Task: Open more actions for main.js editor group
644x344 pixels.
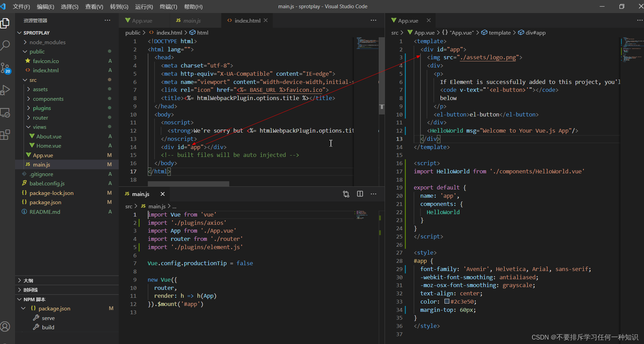Action: coord(373,194)
